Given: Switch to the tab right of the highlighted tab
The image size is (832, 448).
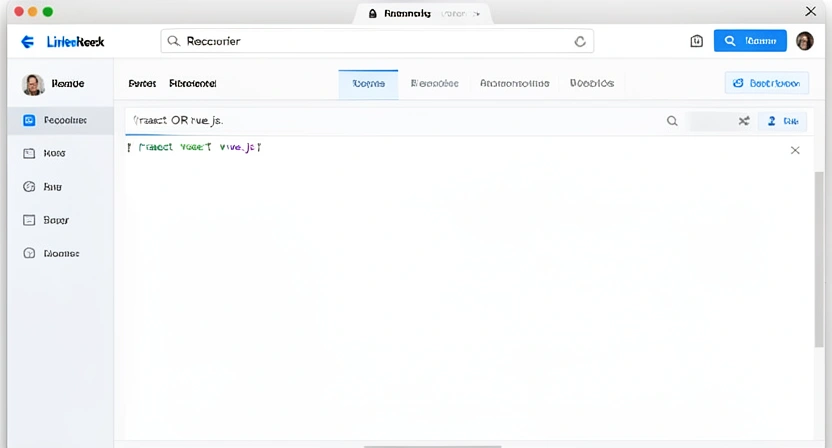Looking at the screenshot, I should point(434,84).
